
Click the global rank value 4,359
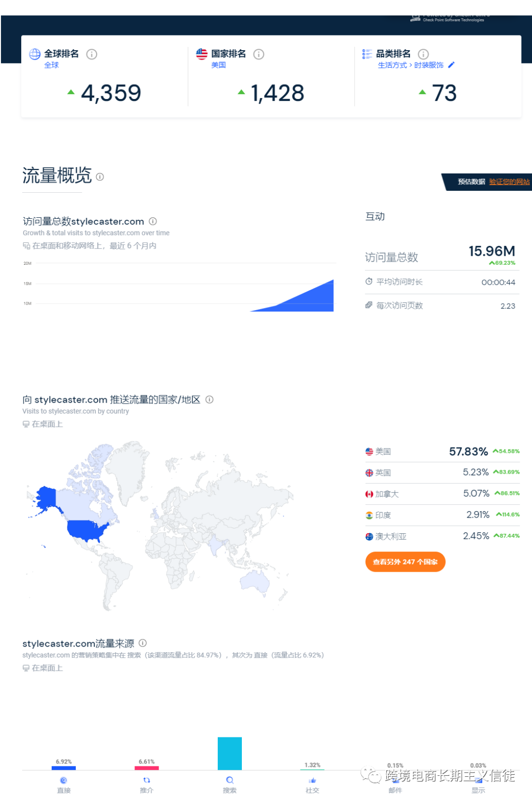(x=111, y=93)
